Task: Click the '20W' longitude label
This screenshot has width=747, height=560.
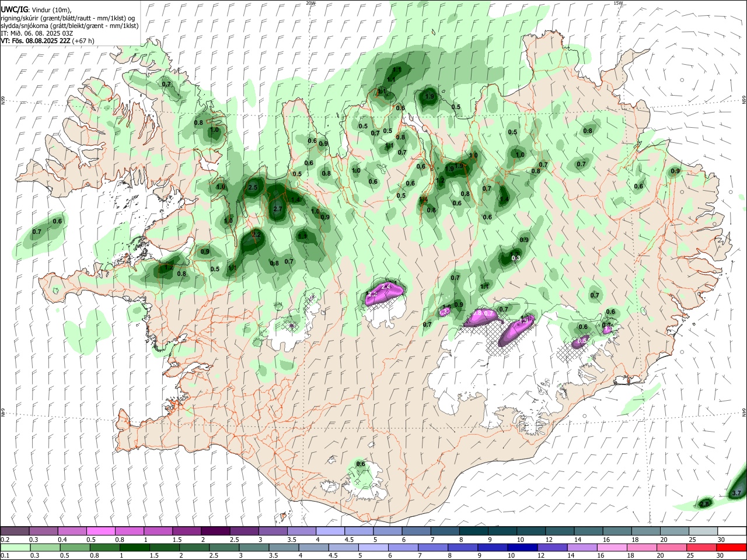Action: [311, 3]
